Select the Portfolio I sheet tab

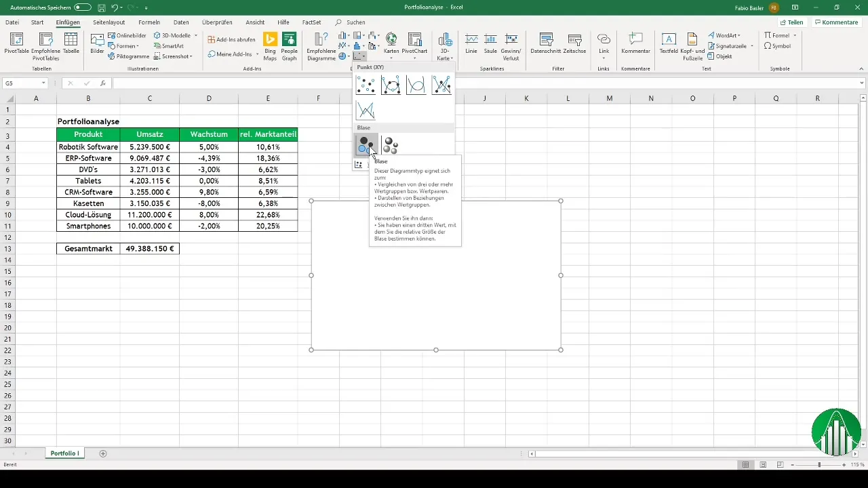(x=64, y=453)
